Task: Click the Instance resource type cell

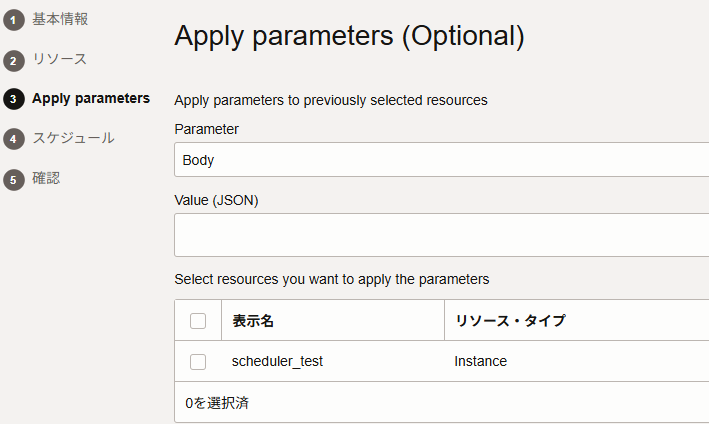Action: (481, 361)
